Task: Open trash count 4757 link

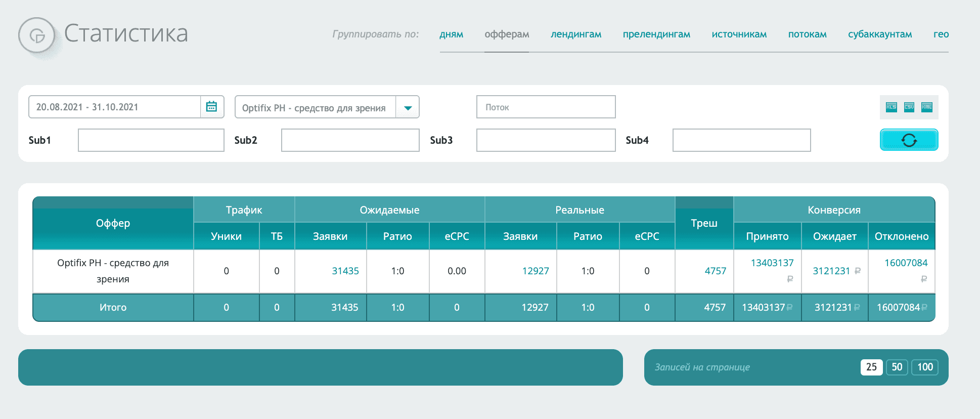Action: [715, 271]
